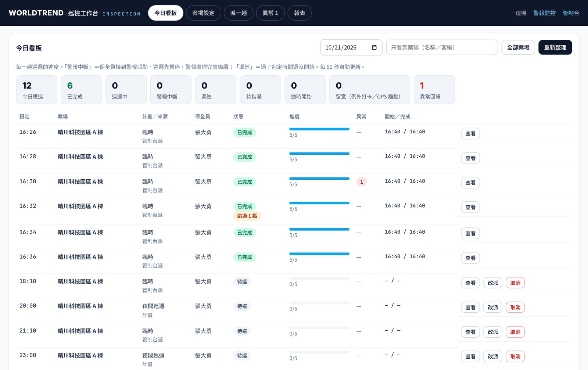Select the 待指派 summary card
588x370 pixels.
261,90
